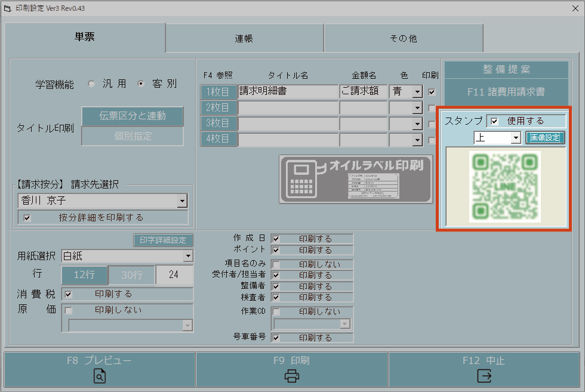Select the 汎用 radio button

click(91, 84)
